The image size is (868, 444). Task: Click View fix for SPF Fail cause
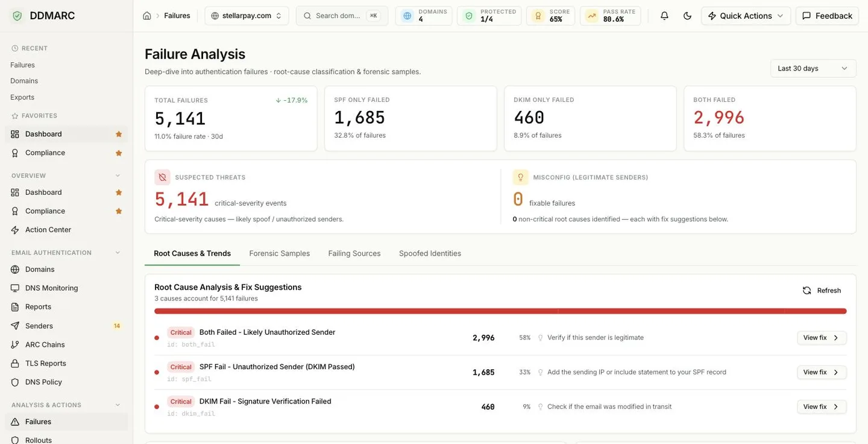(822, 372)
